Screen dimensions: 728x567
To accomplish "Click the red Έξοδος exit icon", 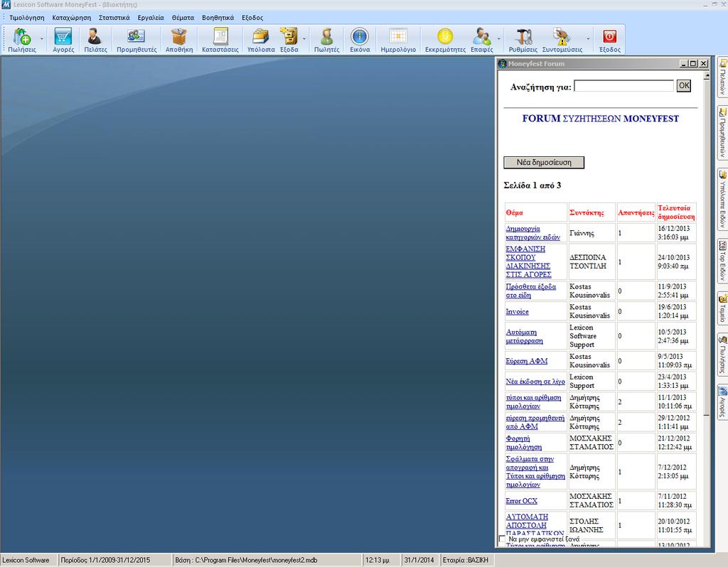I will pyautogui.click(x=609, y=40).
